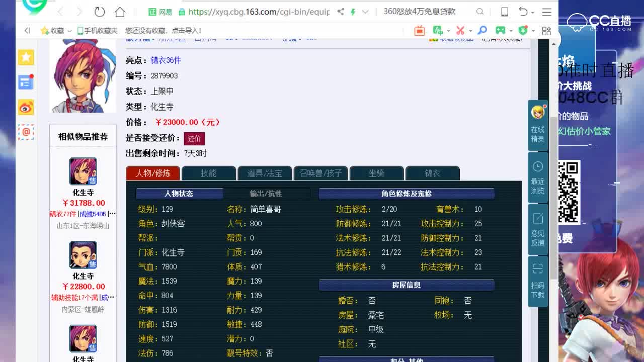
Task: Open the game controller dropdown arrow
Action: point(510,31)
